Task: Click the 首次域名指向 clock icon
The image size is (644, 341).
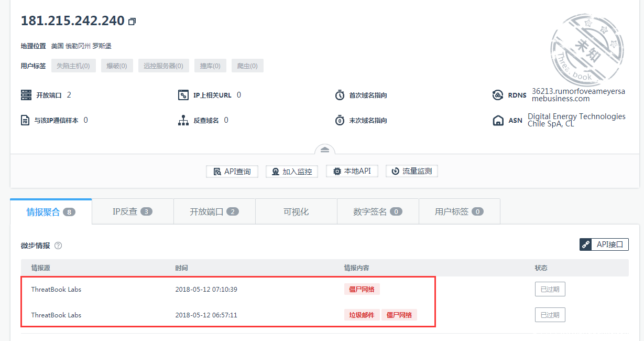Action: (340, 95)
